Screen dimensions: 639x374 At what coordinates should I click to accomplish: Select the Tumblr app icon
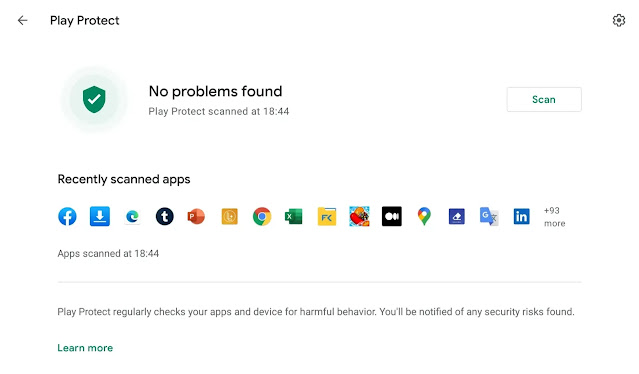[165, 216]
